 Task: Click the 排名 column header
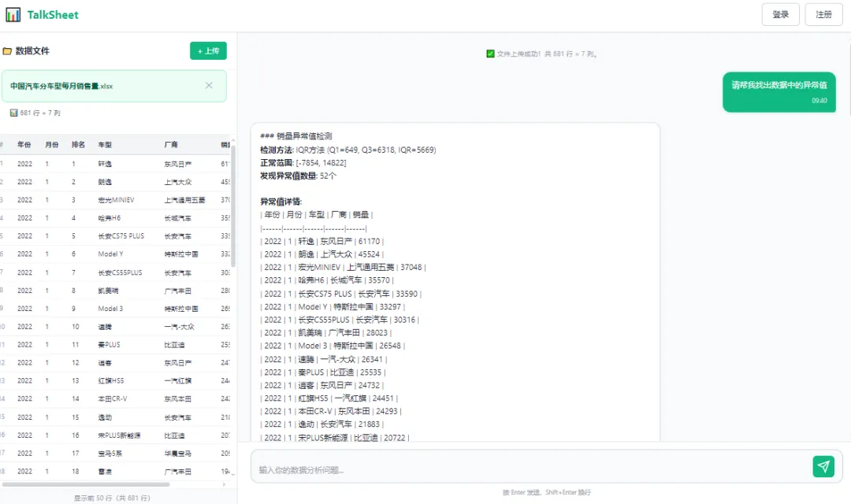tap(78, 145)
